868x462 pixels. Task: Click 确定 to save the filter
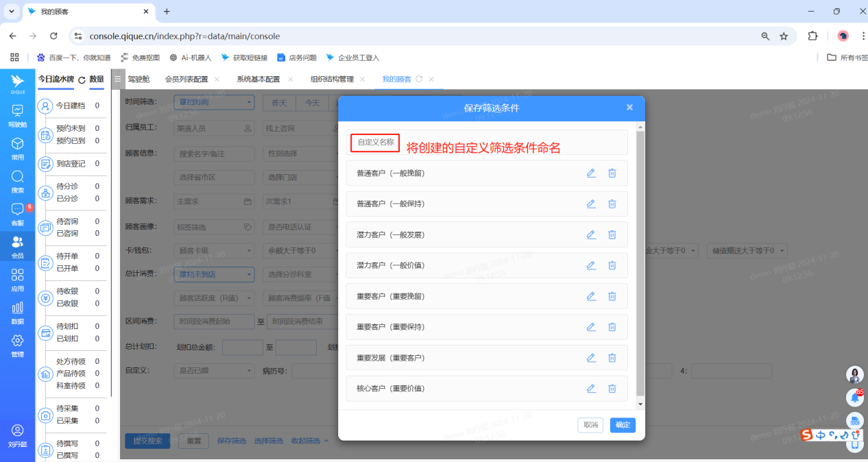(x=623, y=425)
